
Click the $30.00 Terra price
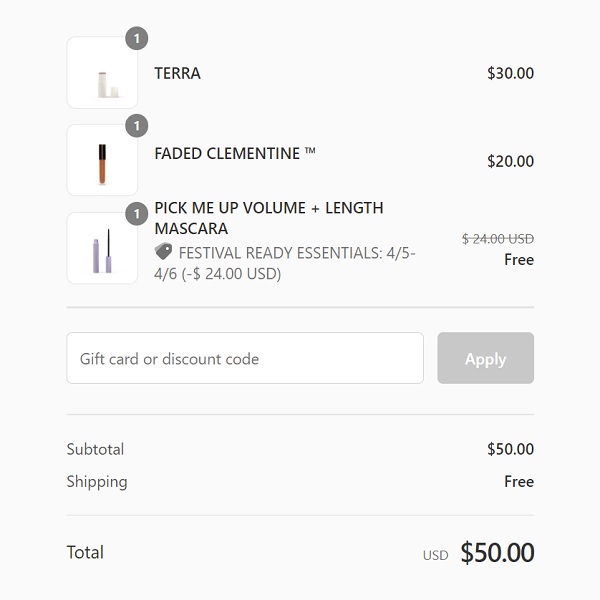510,73
